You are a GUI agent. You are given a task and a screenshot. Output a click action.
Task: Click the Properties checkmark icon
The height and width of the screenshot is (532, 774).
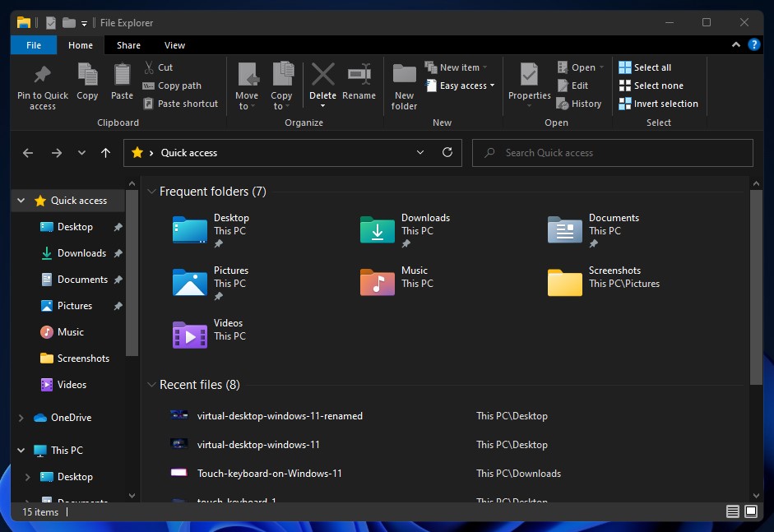point(529,75)
